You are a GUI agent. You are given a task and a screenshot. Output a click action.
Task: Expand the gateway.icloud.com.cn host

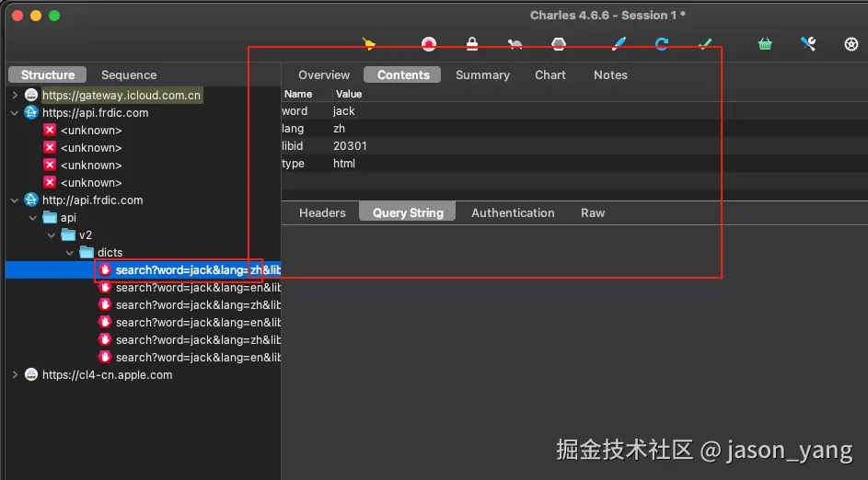15,95
